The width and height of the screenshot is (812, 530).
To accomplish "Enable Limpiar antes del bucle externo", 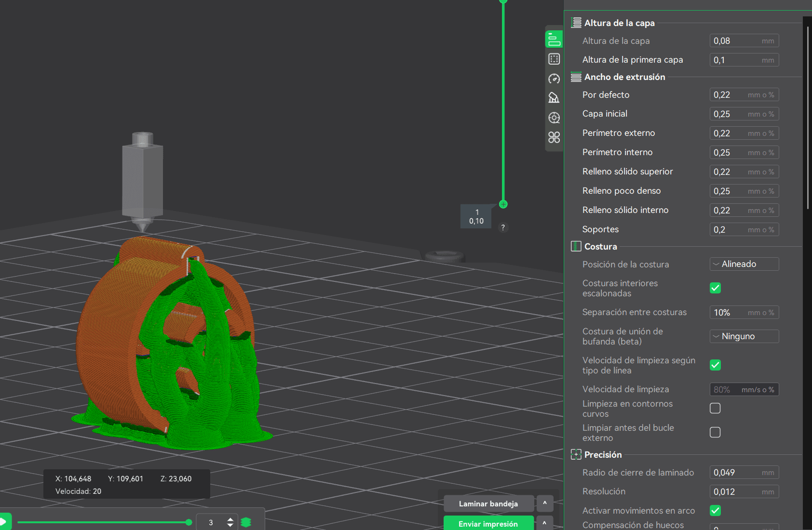I will coord(715,433).
